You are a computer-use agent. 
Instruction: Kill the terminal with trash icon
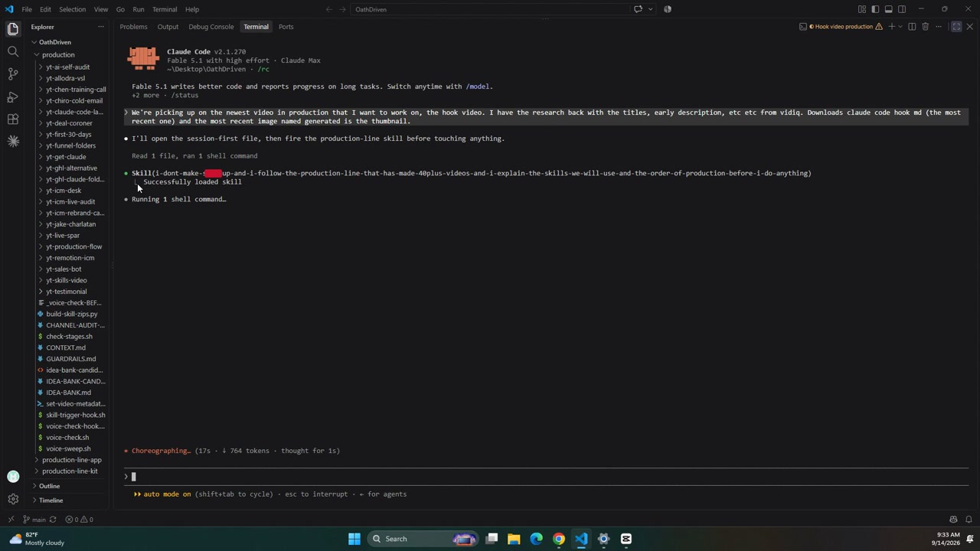pos(925,27)
